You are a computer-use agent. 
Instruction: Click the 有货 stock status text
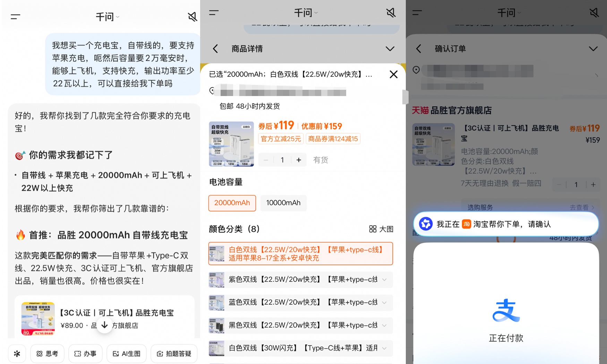pos(320,160)
